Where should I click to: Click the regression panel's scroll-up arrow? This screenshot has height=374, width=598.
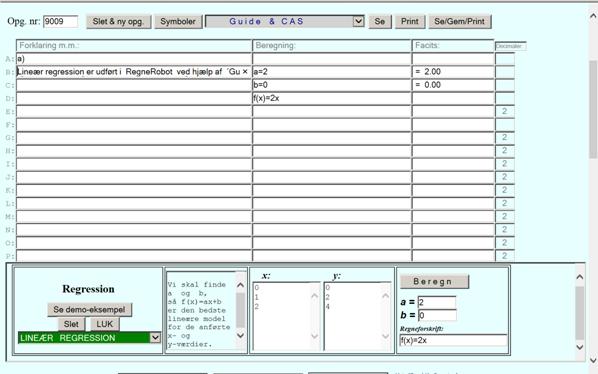pos(580,277)
